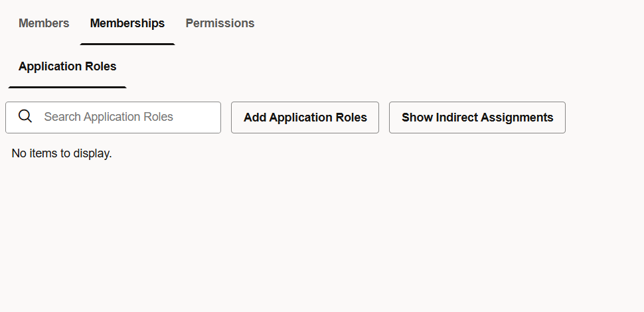Go to Members section tab

(x=44, y=23)
